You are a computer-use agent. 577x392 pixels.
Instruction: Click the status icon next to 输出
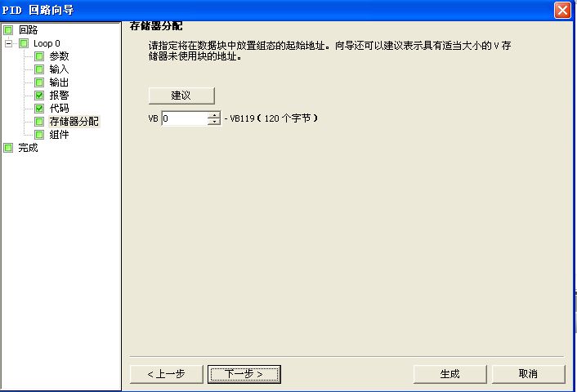point(39,82)
